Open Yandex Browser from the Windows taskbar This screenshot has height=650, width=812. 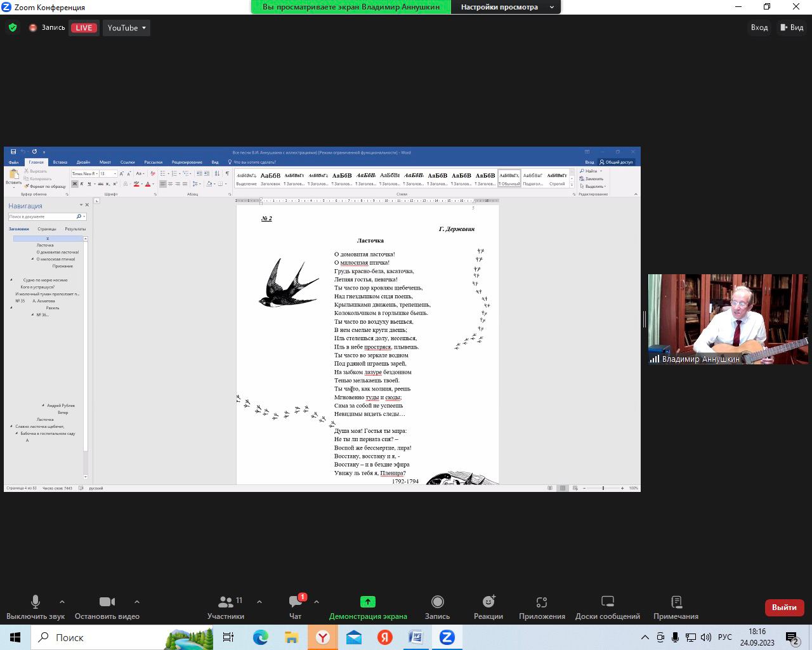pyautogui.click(x=323, y=637)
